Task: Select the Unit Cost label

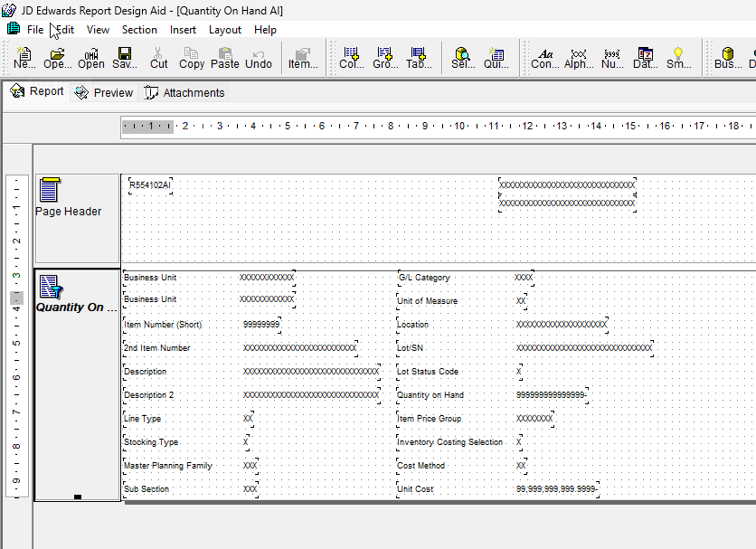Action: [415, 488]
